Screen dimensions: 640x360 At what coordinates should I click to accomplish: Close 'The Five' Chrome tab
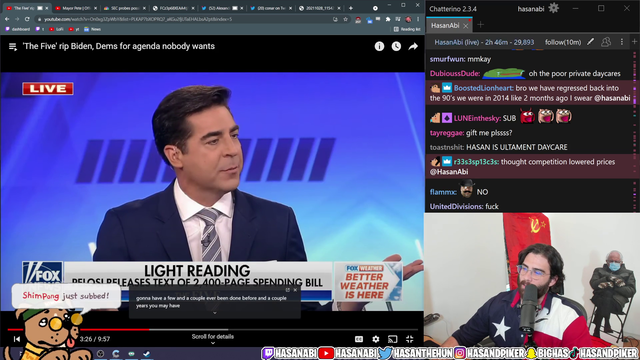(x=47, y=8)
